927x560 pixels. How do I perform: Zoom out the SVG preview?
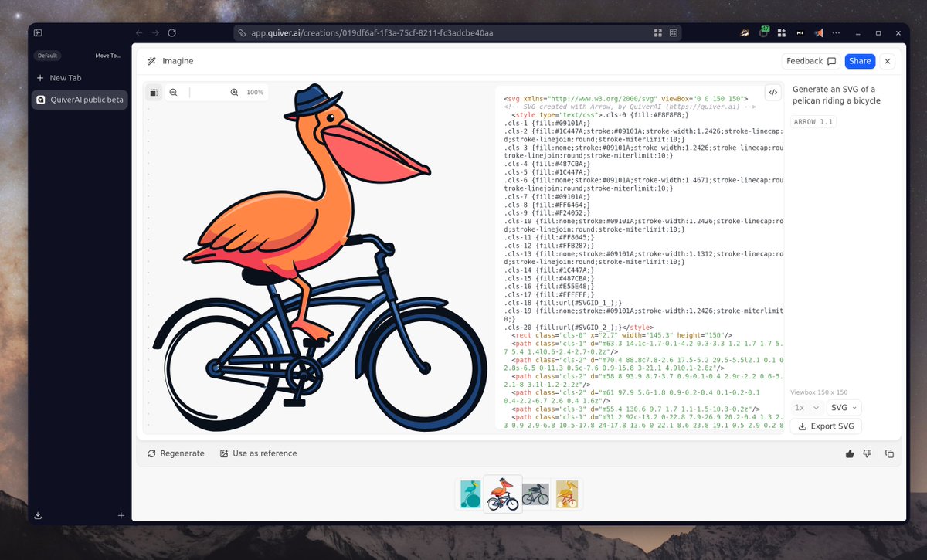(x=173, y=92)
